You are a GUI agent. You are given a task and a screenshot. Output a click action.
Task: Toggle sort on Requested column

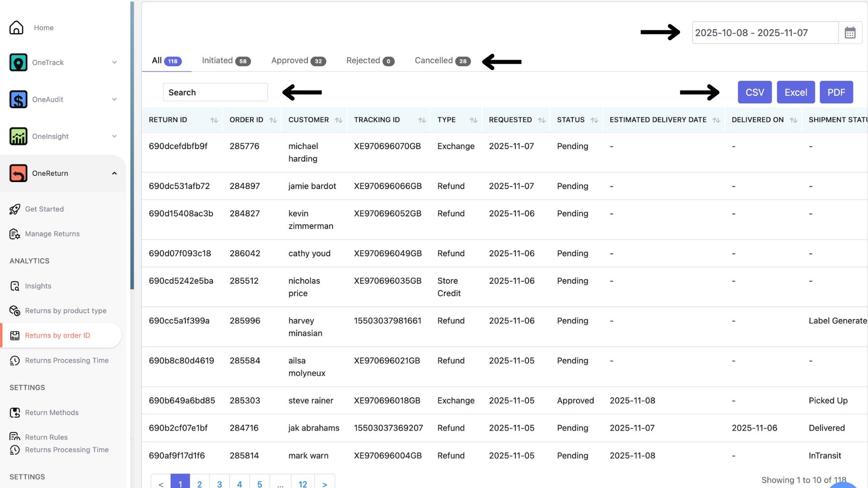(x=542, y=120)
